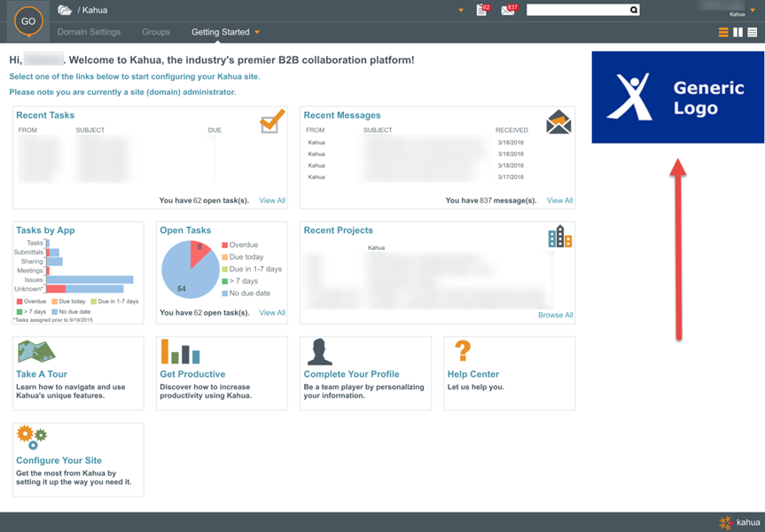Expand the Getting Started dropdown arrow
Viewport: 765px width, 532px height.
point(257,33)
